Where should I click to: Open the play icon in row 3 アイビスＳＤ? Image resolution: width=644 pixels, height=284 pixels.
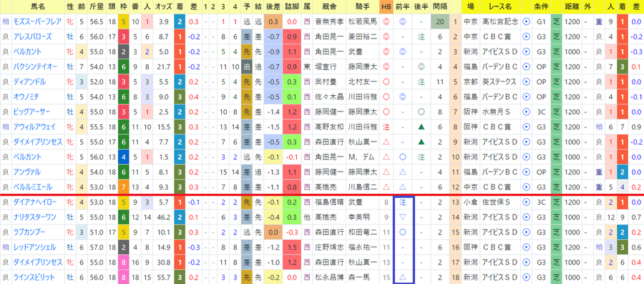tap(526, 52)
